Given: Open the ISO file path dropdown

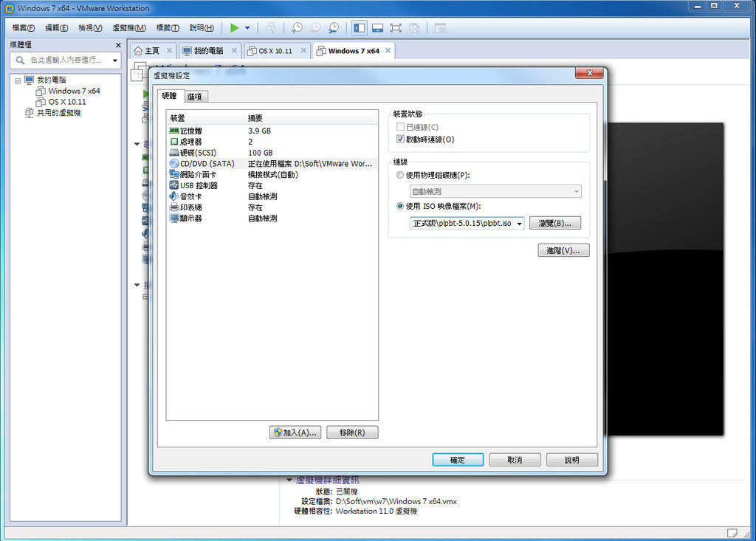Looking at the screenshot, I should [519, 223].
